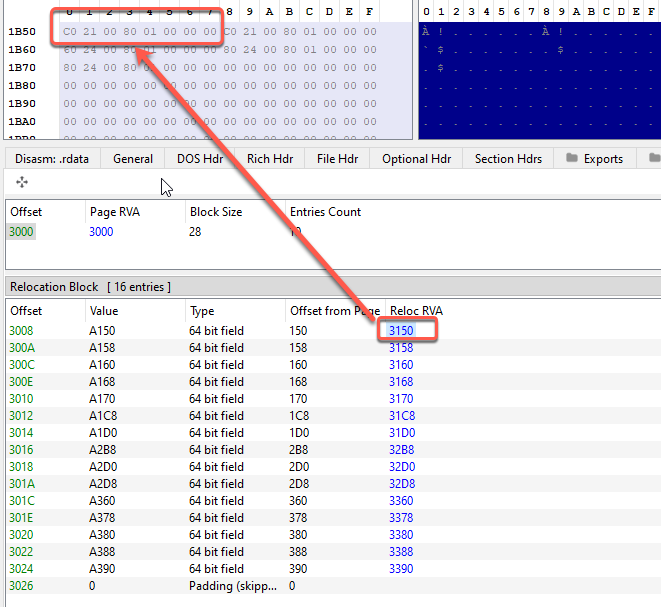
Task: Select block offset 3000 in blocks table
Action: pyautogui.click(x=21, y=232)
